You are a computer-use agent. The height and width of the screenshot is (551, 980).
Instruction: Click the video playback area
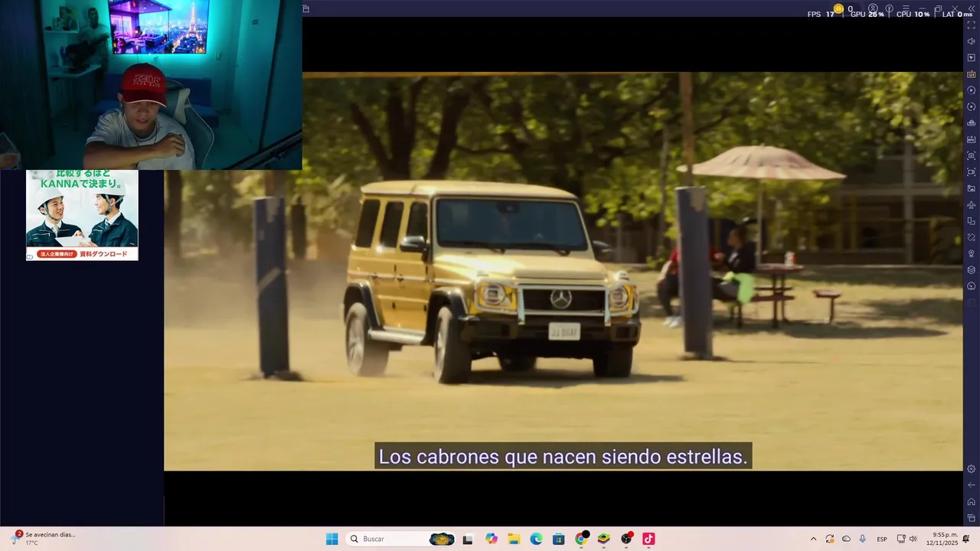click(x=563, y=271)
